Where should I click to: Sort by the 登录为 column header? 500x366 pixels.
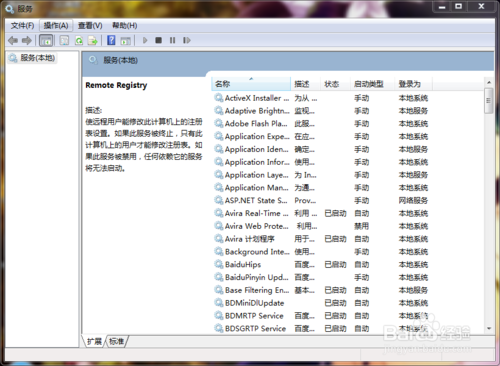click(x=413, y=84)
